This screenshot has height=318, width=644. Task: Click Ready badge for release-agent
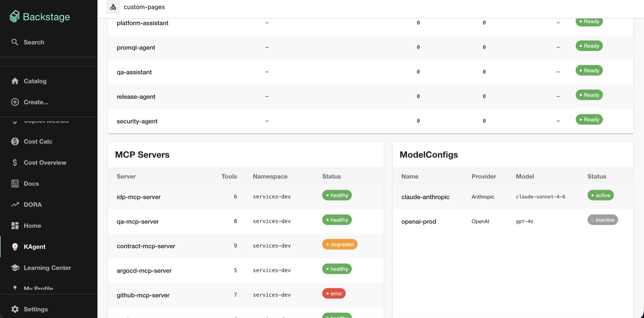(x=589, y=95)
